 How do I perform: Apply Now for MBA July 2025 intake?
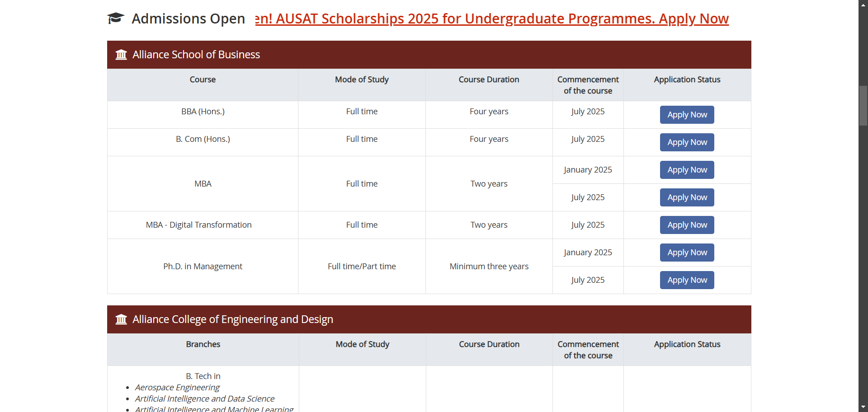[687, 197]
